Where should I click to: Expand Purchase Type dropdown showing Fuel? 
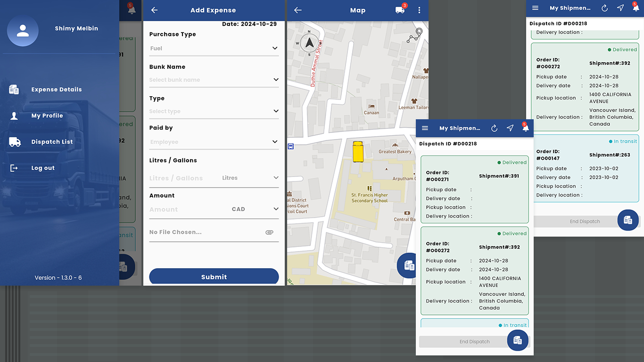click(214, 48)
